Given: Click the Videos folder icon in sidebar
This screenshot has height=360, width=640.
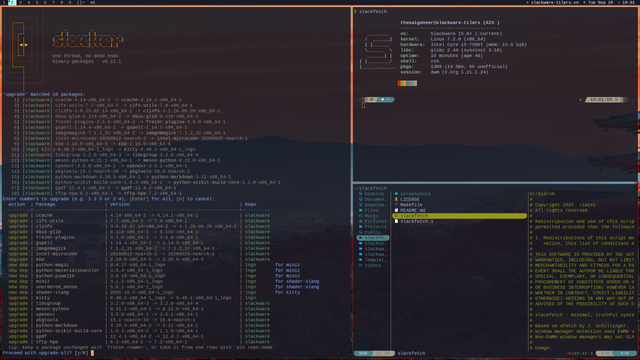Looking at the screenshot, I should tap(360, 265).
